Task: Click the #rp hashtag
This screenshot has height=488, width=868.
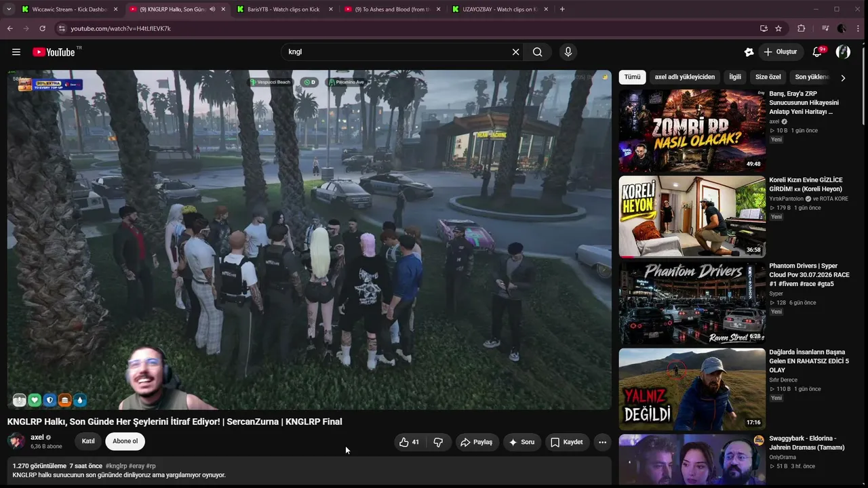Action: 151,466
